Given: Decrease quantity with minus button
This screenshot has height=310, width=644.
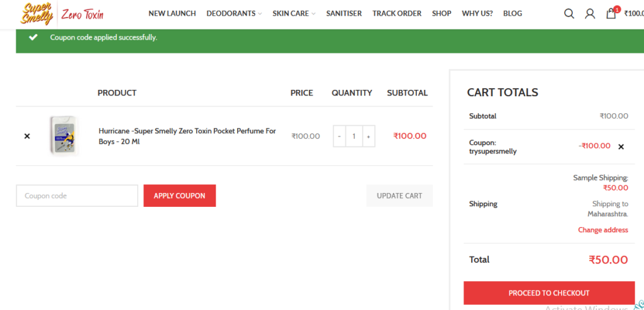Looking at the screenshot, I should (x=339, y=136).
